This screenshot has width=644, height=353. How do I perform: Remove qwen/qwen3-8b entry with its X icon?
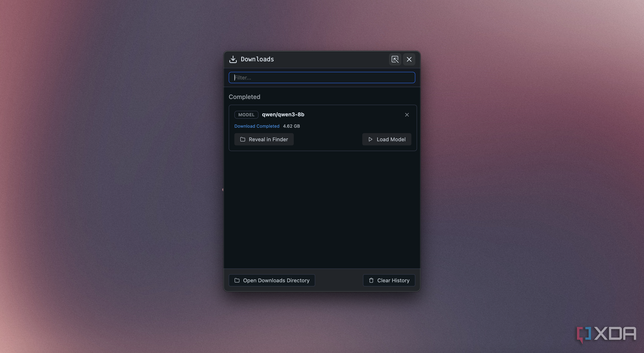pyautogui.click(x=407, y=115)
